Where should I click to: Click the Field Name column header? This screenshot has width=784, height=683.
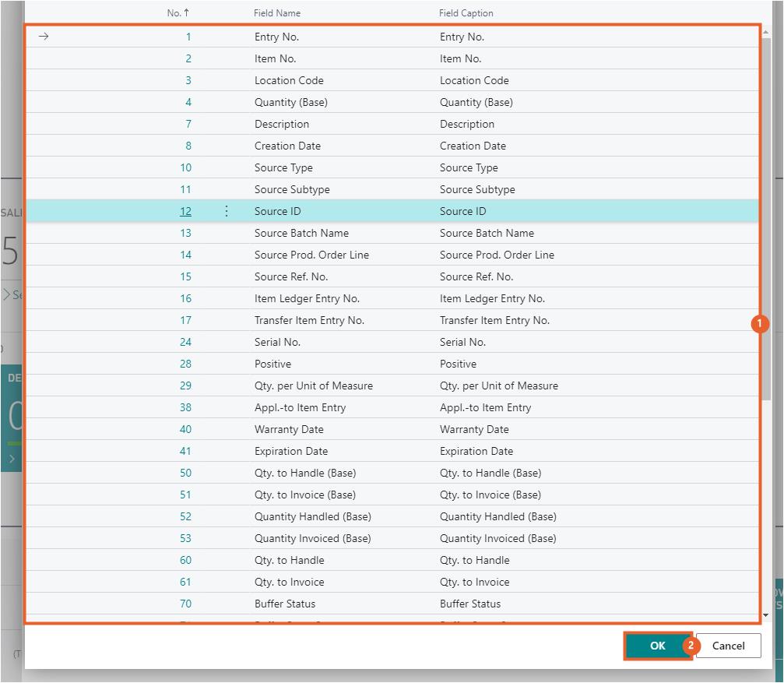point(277,13)
